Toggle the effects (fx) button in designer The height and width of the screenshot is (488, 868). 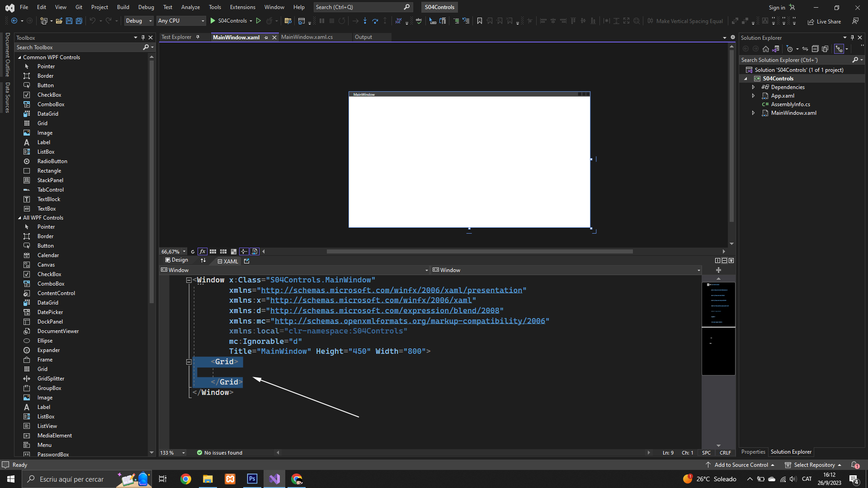click(x=202, y=252)
